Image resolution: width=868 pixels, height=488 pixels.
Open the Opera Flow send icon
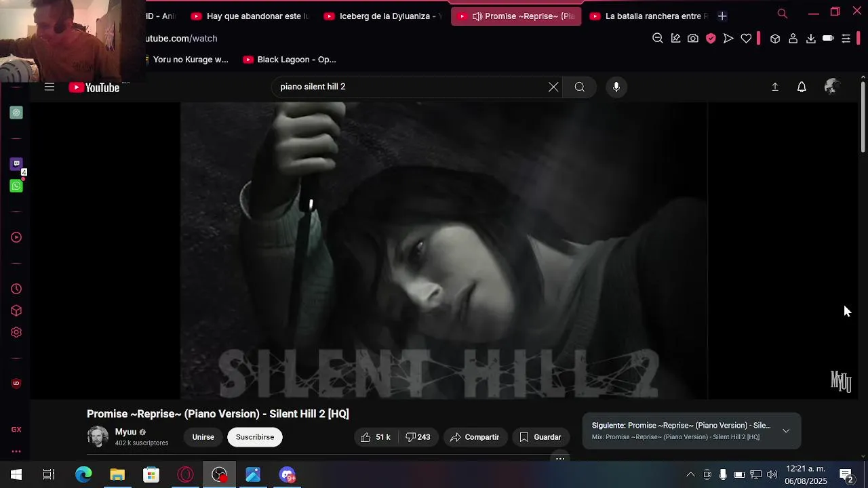click(728, 39)
